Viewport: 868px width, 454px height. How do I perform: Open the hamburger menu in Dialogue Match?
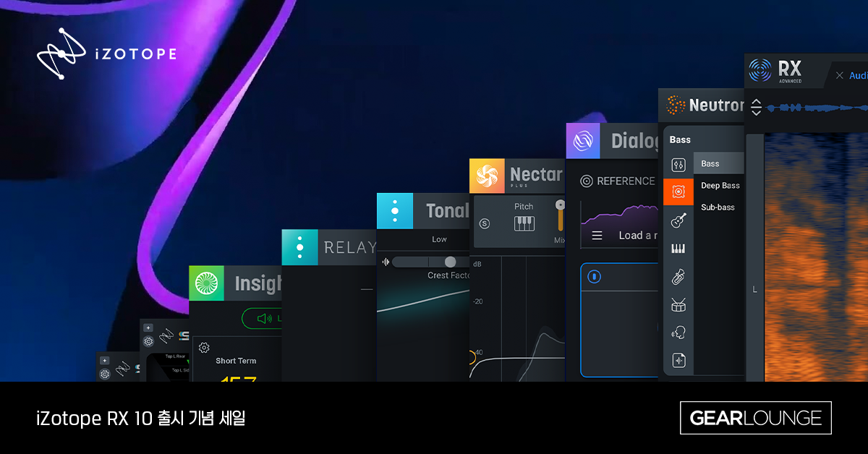(x=597, y=235)
